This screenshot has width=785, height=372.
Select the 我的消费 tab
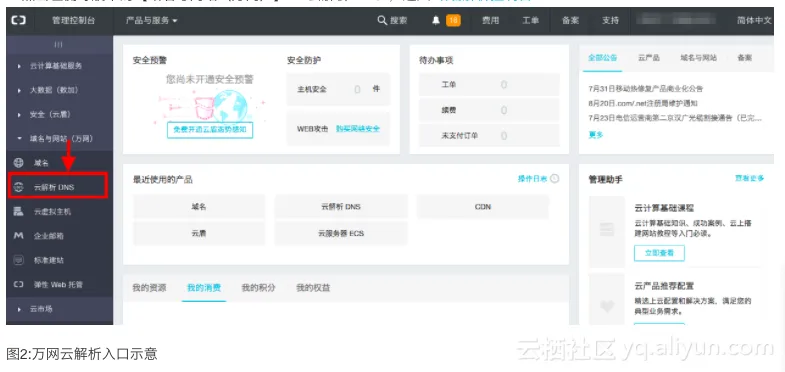(x=204, y=288)
